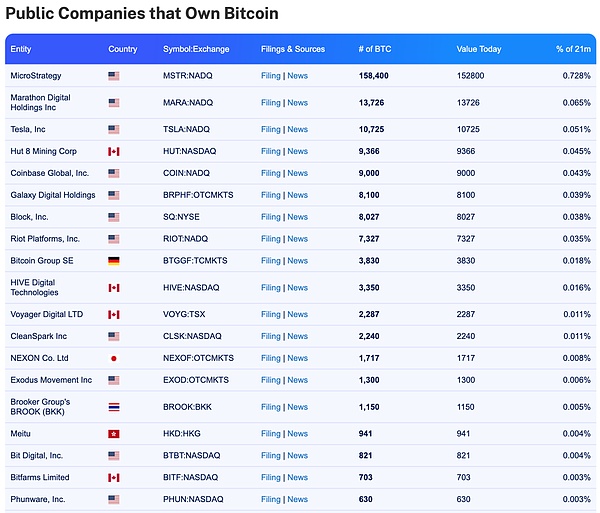Viewport: 600px width, 513px height.
Task: Click the News link for Block, Inc.
Action: pyautogui.click(x=297, y=217)
